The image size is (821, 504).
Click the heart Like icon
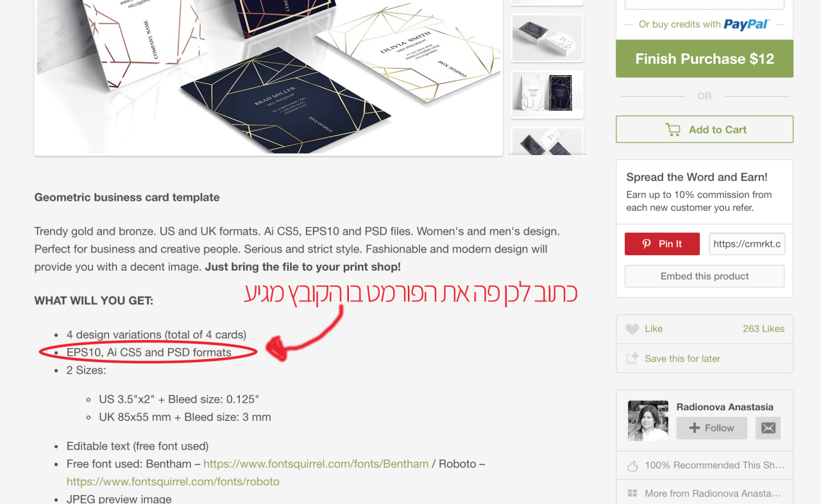click(x=632, y=329)
